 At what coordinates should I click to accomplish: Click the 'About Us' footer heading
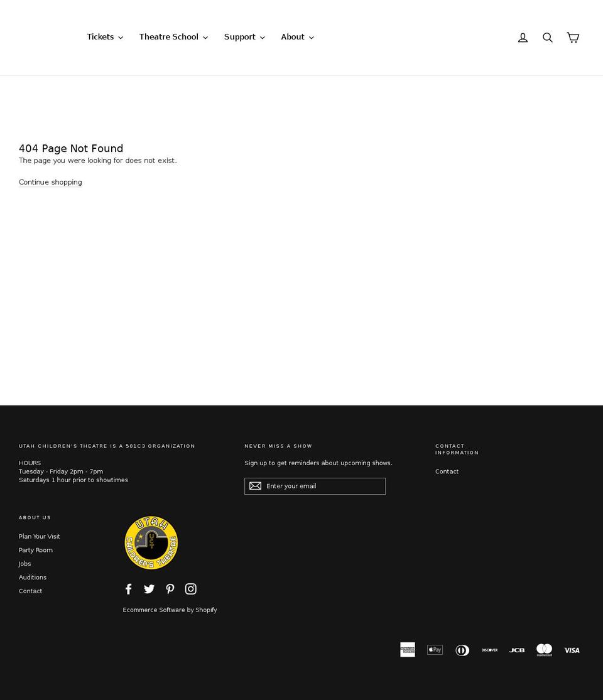pos(35,517)
